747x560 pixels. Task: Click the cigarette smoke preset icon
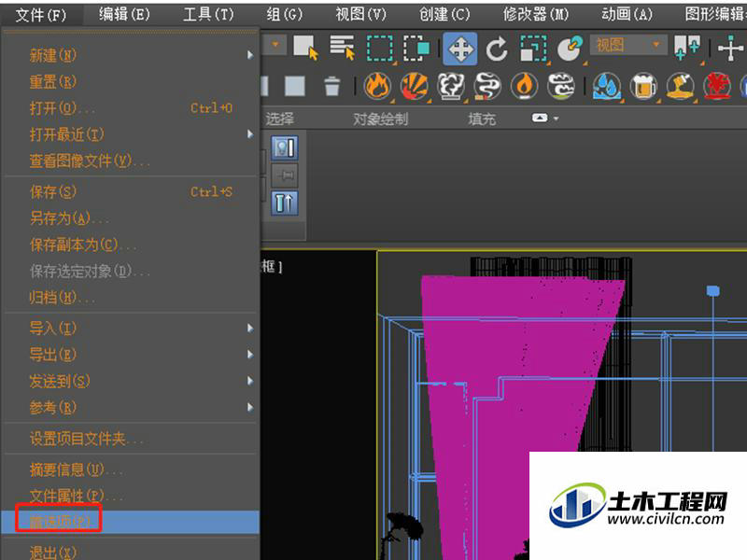[487, 87]
